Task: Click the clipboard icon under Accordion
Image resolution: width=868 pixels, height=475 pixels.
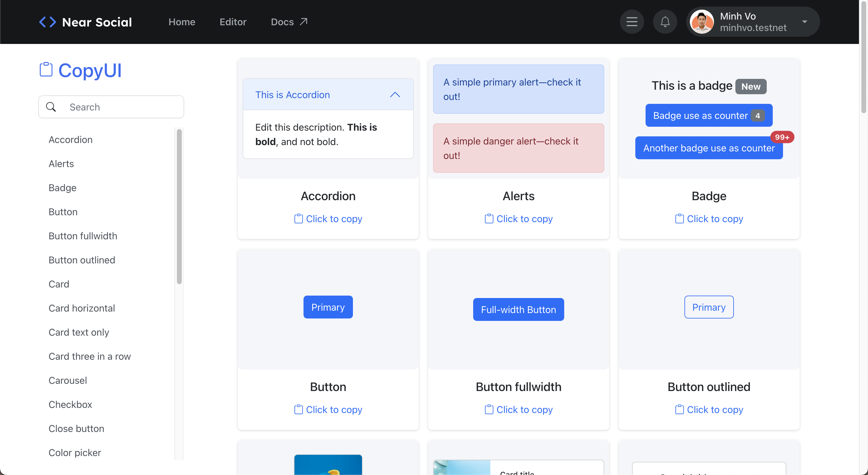Action: [x=298, y=219]
